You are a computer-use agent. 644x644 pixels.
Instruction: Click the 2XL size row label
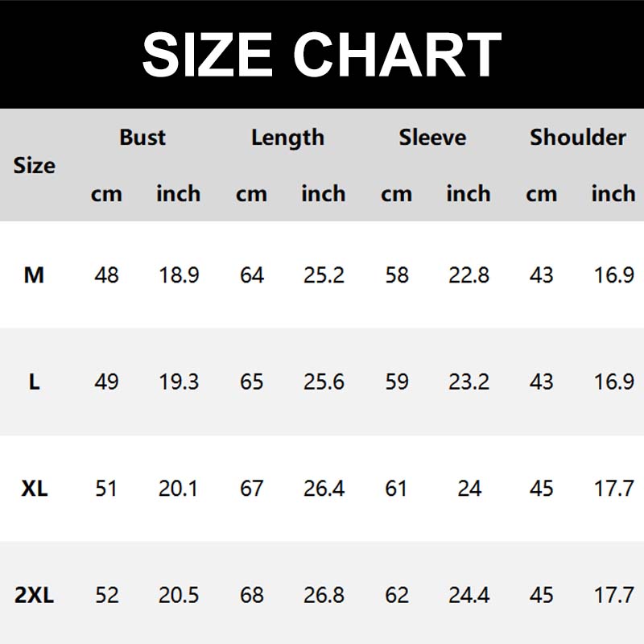point(34,596)
